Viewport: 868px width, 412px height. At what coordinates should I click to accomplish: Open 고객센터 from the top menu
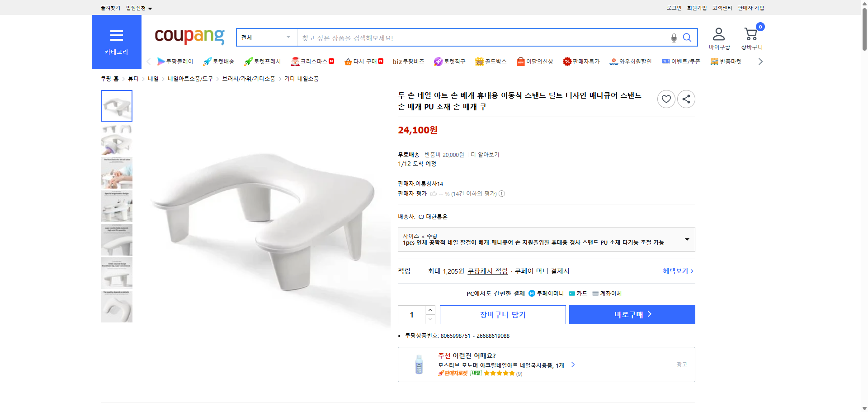click(x=722, y=8)
